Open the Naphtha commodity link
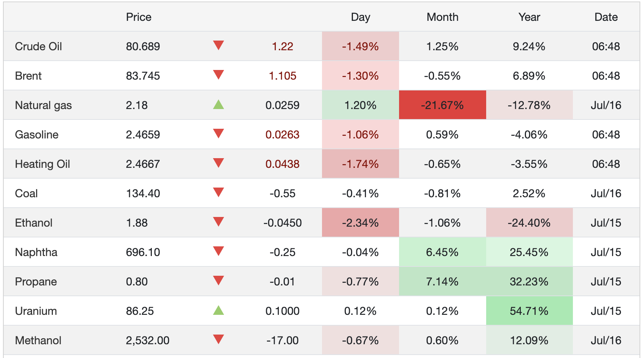Viewport: 644px width, 358px height. [36, 252]
